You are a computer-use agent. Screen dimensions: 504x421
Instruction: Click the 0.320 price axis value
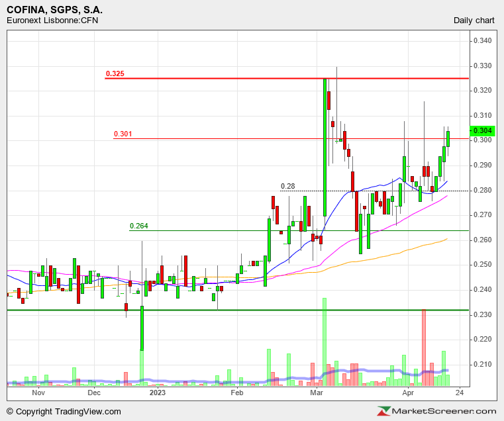482,91
